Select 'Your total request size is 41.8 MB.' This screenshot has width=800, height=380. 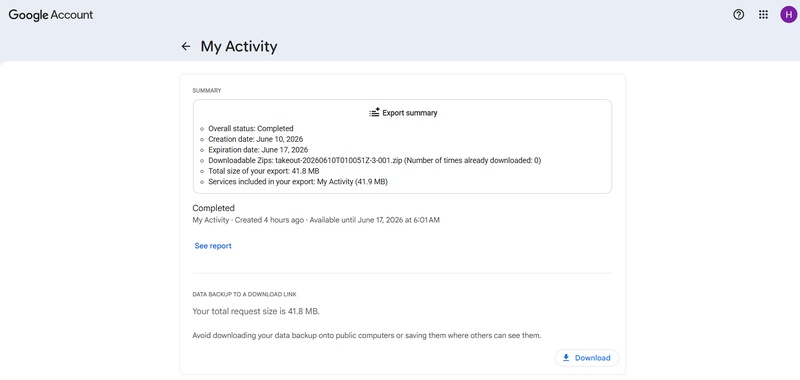tap(256, 311)
